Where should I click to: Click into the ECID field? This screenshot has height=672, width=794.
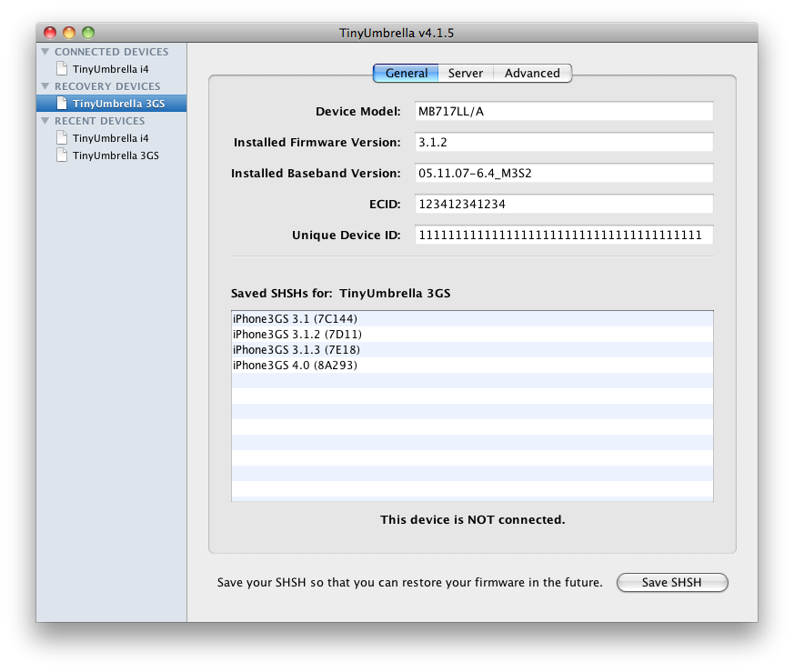(564, 204)
